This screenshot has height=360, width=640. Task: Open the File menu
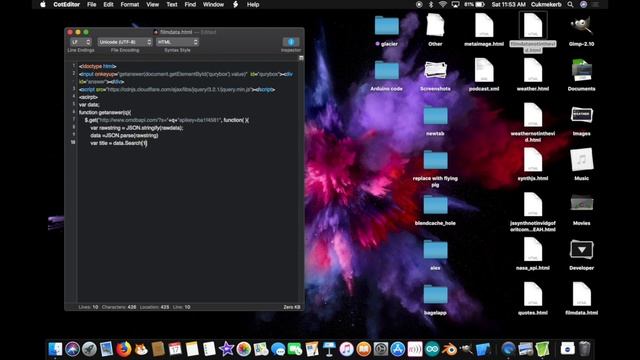coord(91,4)
